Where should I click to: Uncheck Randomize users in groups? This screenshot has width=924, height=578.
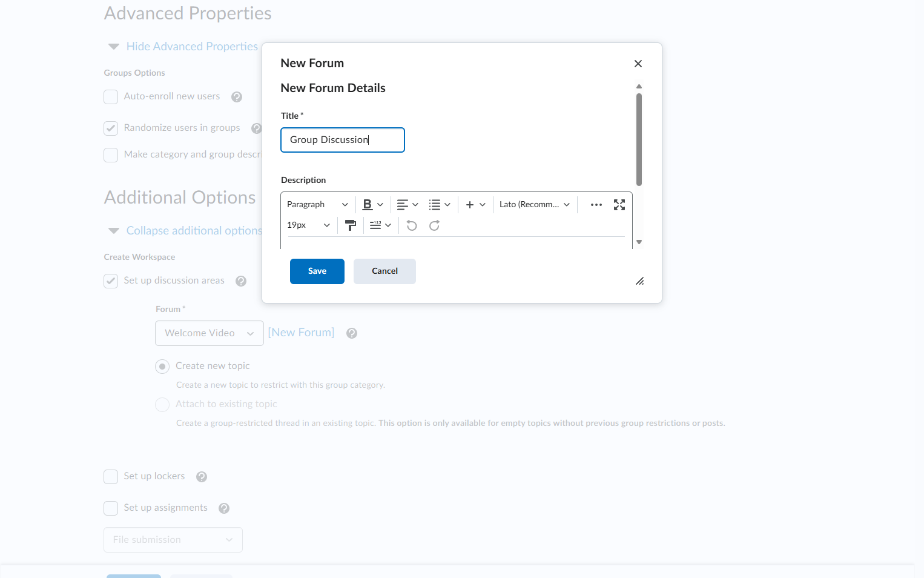pyautogui.click(x=111, y=128)
